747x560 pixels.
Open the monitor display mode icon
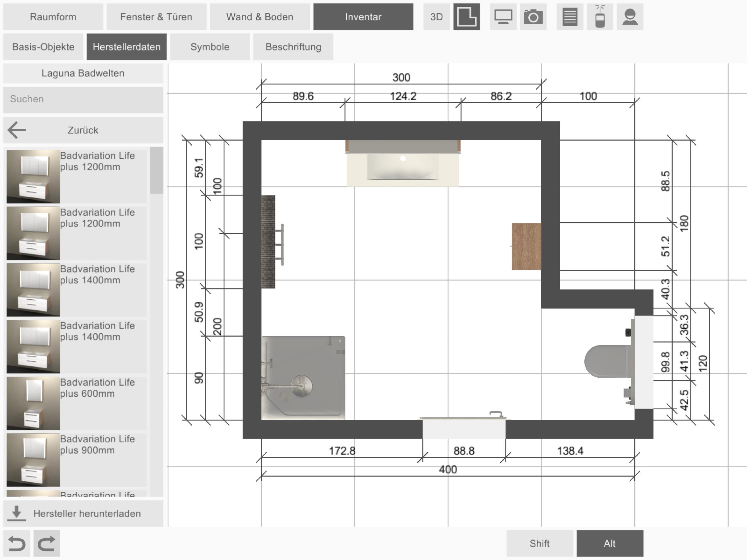click(503, 17)
